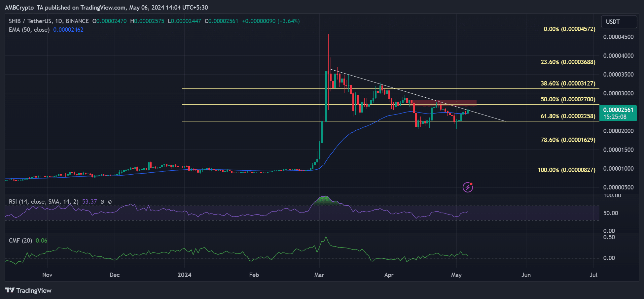The image size is (644, 299).
Task: Click the +3.64% price change text
Action: coord(289,21)
